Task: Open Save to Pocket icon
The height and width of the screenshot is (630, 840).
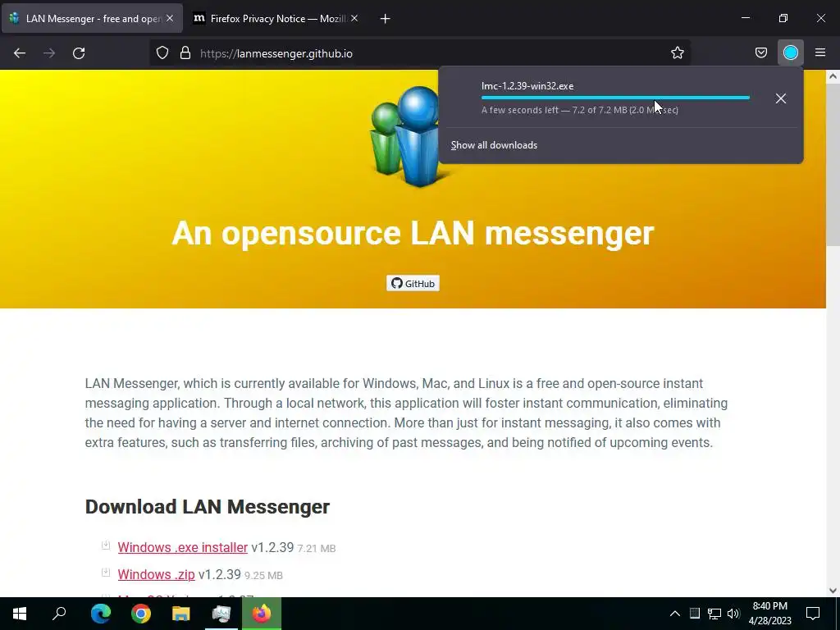Action: 760,53
